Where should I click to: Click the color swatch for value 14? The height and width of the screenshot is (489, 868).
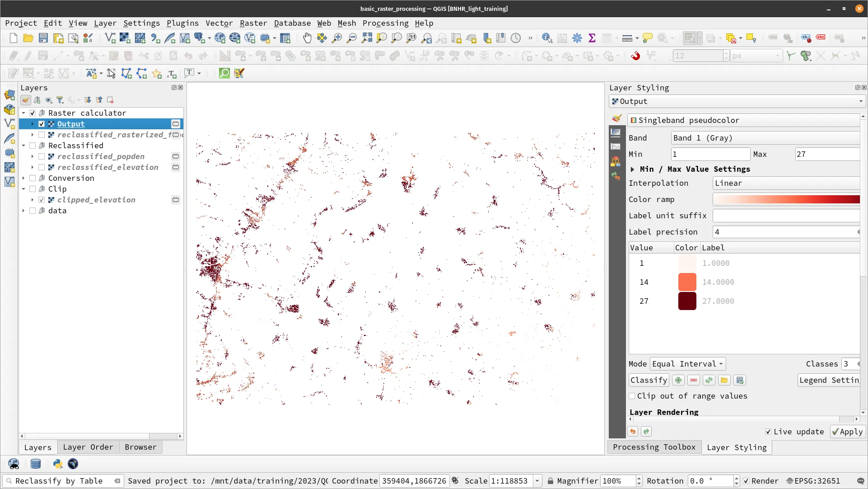pos(687,282)
